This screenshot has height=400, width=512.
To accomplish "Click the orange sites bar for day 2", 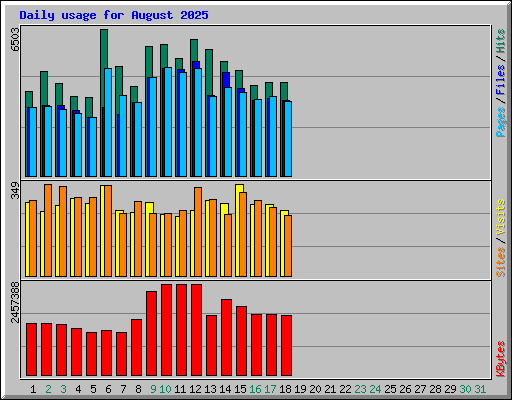I will point(48,230).
